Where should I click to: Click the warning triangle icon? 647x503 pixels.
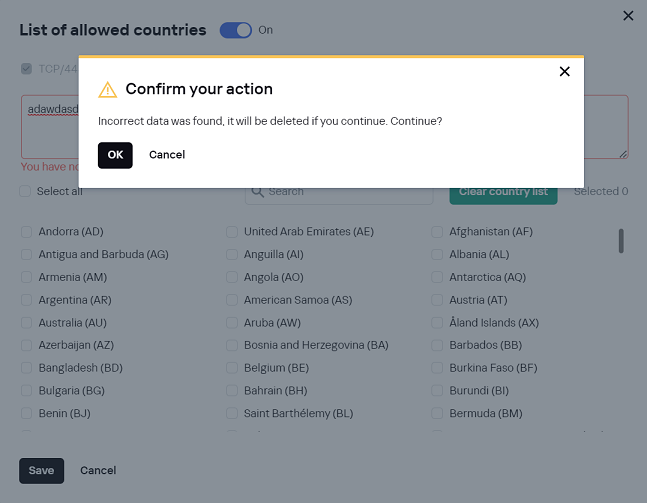coord(108,90)
